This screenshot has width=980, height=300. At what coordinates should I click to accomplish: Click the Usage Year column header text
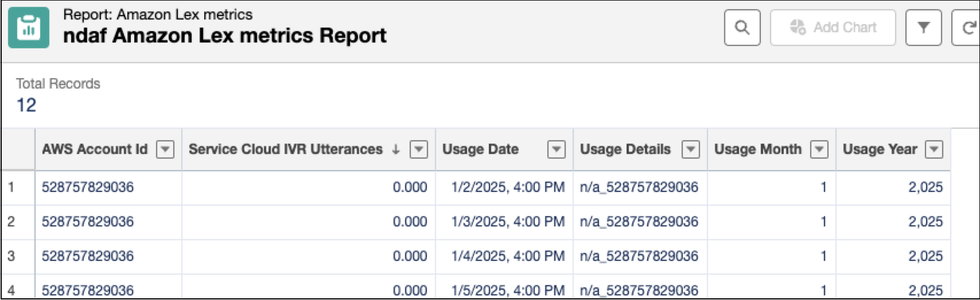point(880,149)
